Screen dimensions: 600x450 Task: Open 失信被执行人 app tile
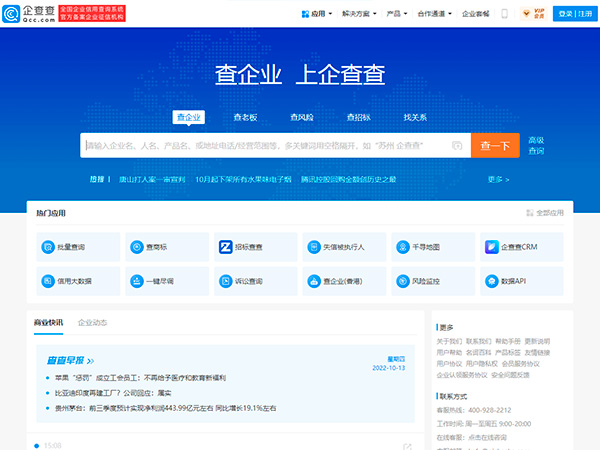point(344,247)
